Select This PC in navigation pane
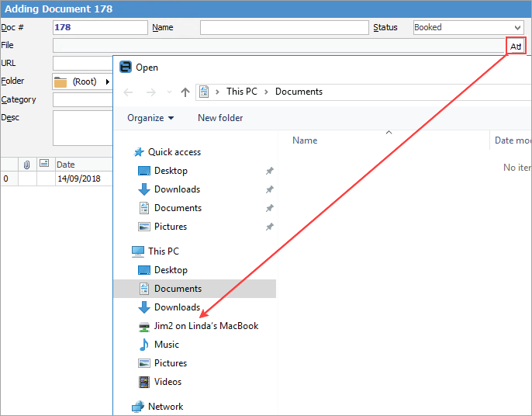 click(x=164, y=251)
